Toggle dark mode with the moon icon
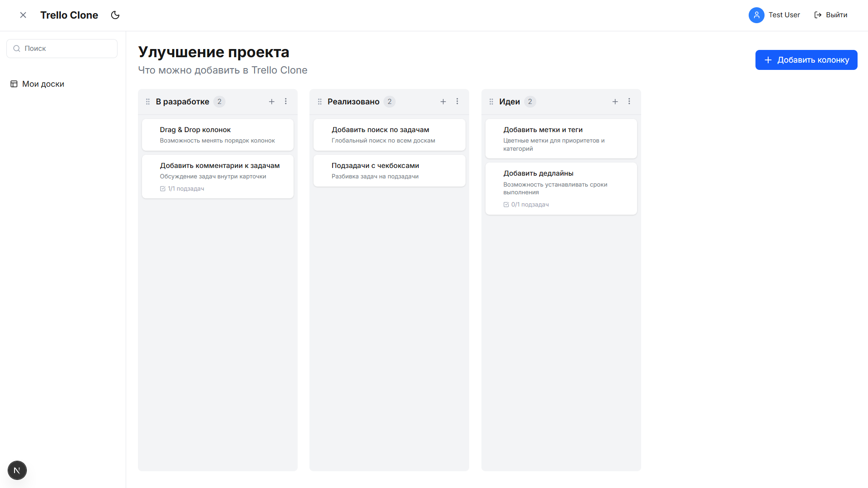Image resolution: width=868 pixels, height=488 pixels. pyautogui.click(x=115, y=15)
